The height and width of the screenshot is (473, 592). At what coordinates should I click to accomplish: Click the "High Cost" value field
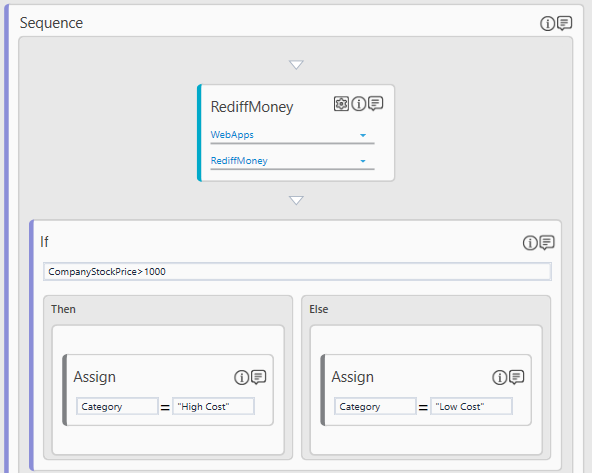pyautogui.click(x=213, y=406)
